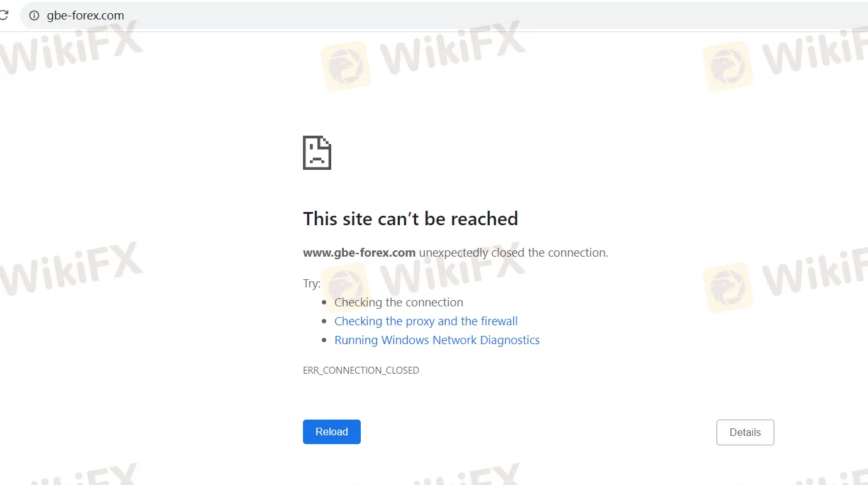The image size is (868, 485).
Task: Click the unexpectedly closed the connection text
Action: click(514, 253)
